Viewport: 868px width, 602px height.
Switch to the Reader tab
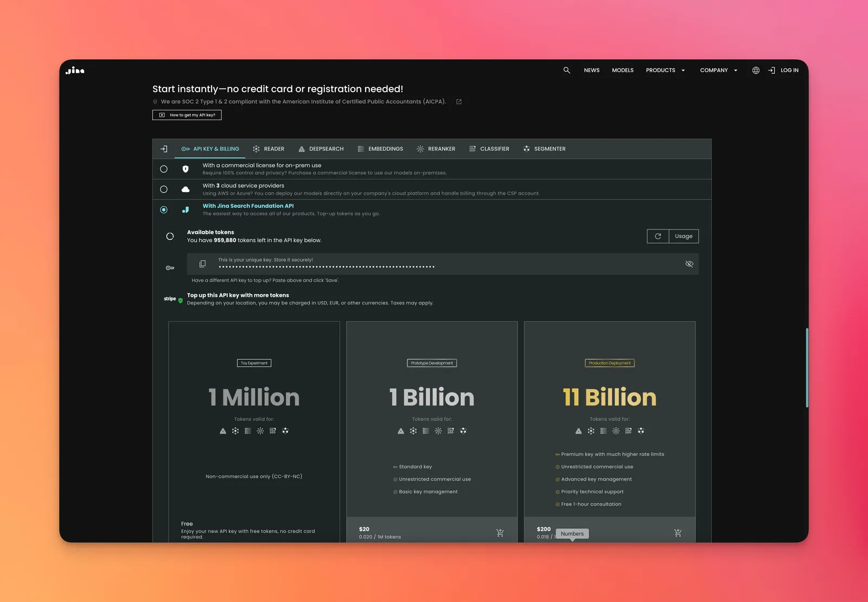point(269,149)
